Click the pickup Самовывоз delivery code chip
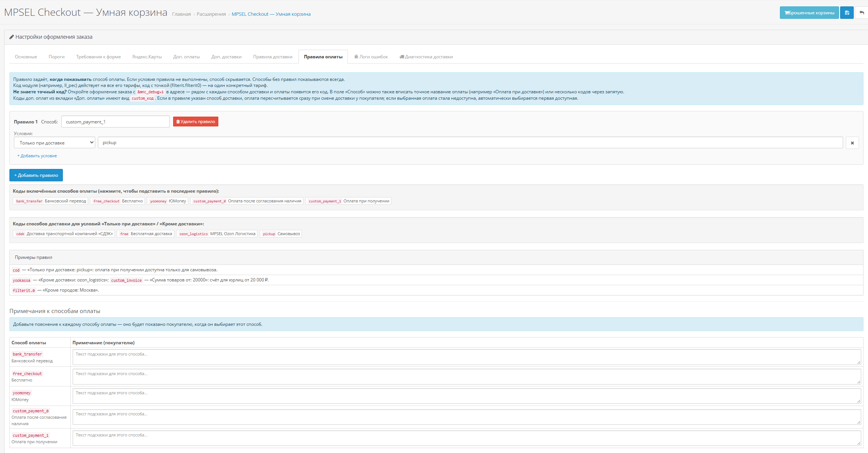This screenshot has width=868, height=453. point(281,234)
